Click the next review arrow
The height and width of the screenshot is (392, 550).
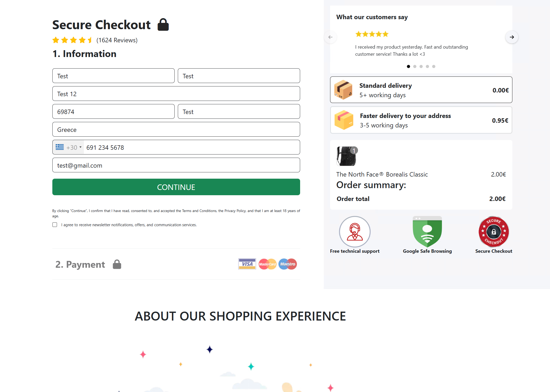click(512, 37)
